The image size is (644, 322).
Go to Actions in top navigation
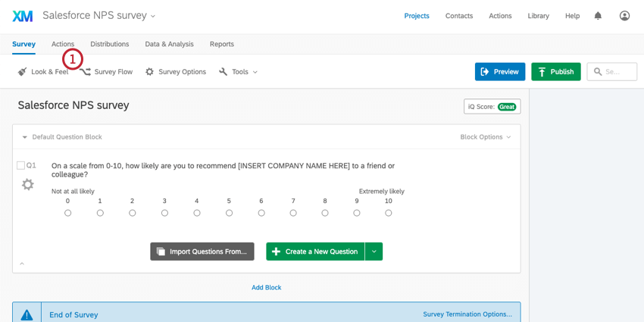[500, 16]
